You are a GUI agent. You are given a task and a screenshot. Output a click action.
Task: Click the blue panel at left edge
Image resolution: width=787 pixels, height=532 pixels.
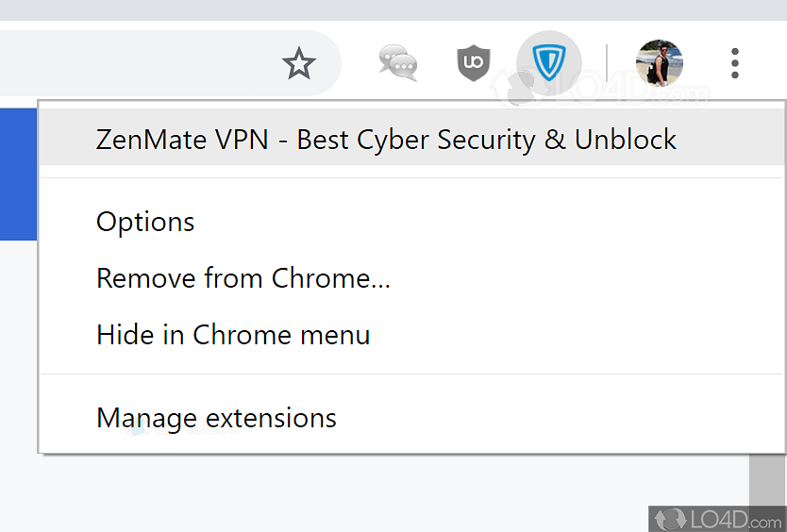[x=17, y=175]
